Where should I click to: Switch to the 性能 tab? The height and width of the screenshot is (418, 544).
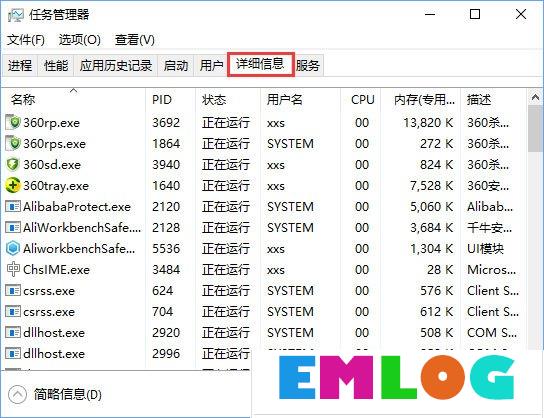tap(56, 65)
